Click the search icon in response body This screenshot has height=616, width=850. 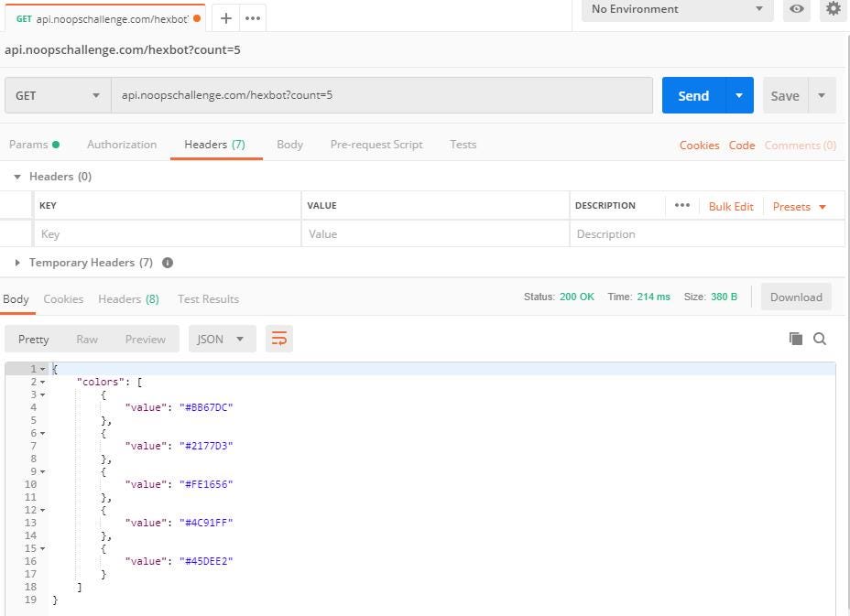[820, 339]
